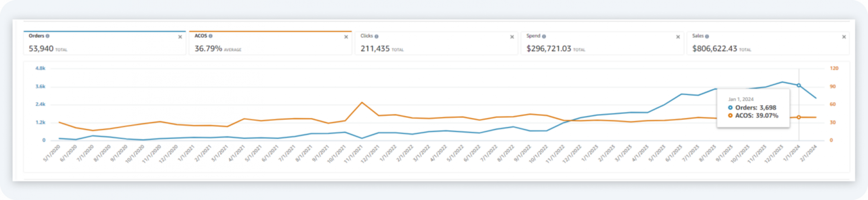Remove the Clicks metric card
Image resolution: width=868 pixels, height=200 pixels.
[512, 37]
